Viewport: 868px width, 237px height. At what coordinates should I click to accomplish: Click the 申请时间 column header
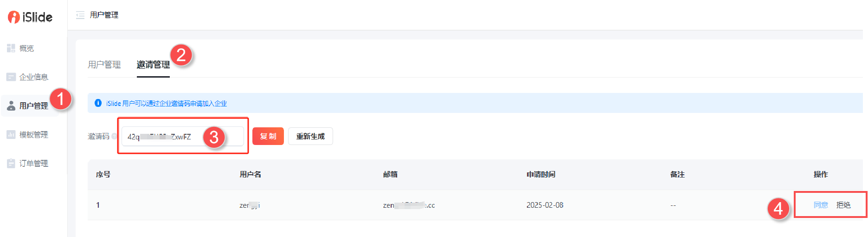541,174
